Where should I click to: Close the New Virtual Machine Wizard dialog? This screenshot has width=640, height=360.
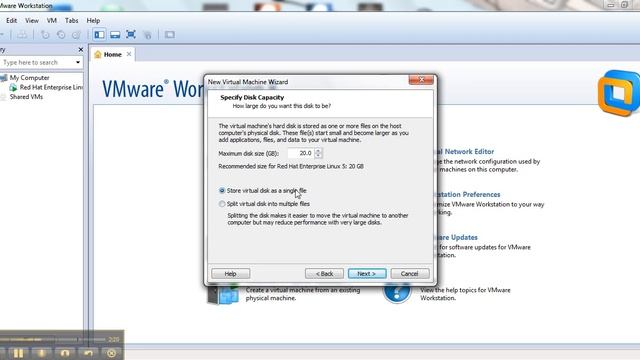[421, 80]
